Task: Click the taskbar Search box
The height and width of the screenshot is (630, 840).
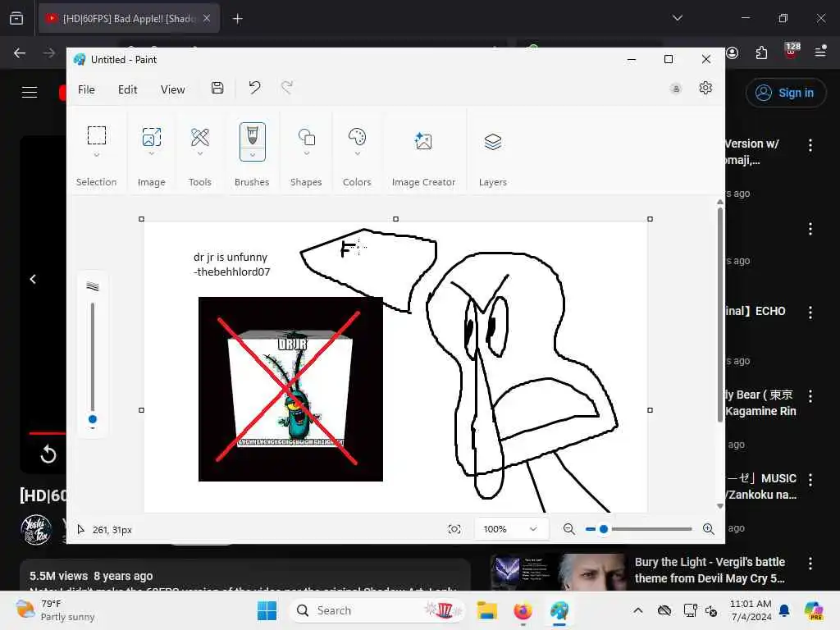Action: pos(377,610)
